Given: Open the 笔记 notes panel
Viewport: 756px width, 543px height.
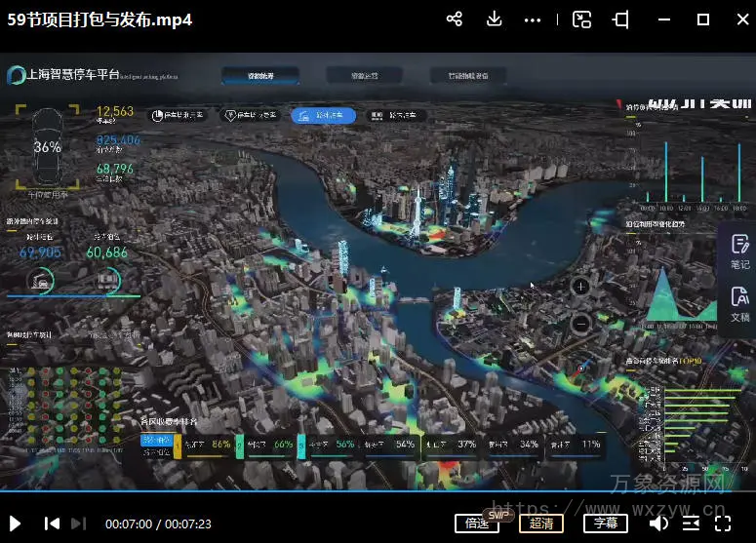Looking at the screenshot, I should click(739, 252).
